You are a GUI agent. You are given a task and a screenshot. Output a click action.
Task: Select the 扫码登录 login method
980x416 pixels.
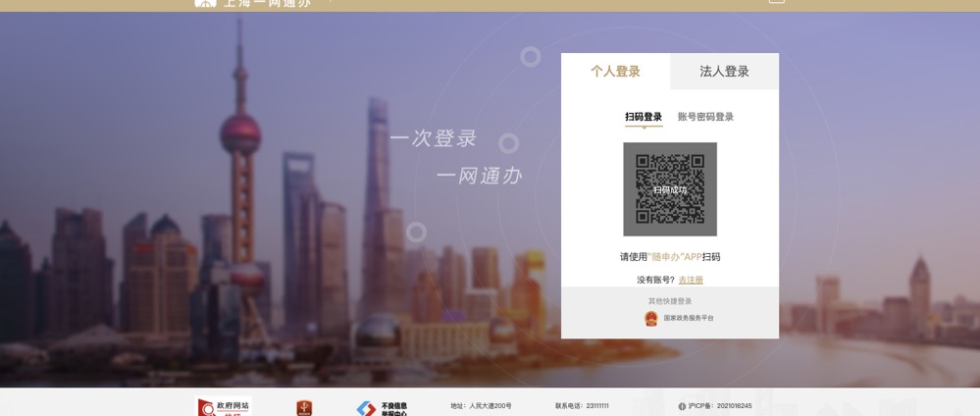644,117
